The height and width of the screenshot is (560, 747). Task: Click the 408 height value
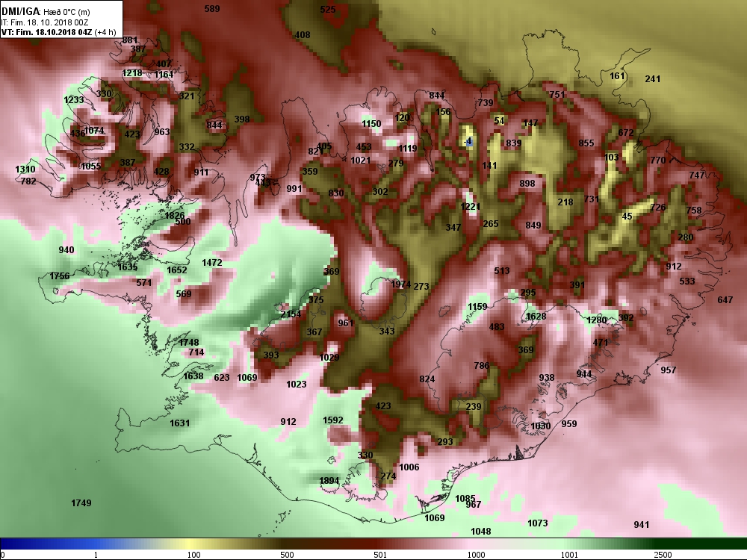click(303, 34)
